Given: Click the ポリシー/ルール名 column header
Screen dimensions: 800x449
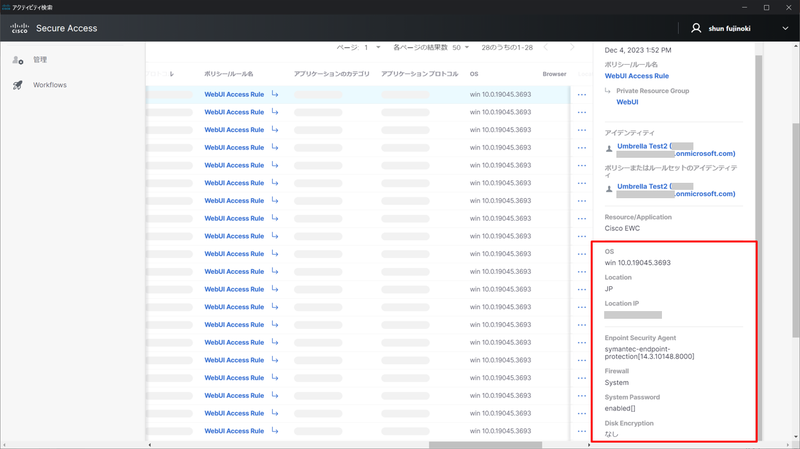Looking at the screenshot, I should pyautogui.click(x=229, y=74).
